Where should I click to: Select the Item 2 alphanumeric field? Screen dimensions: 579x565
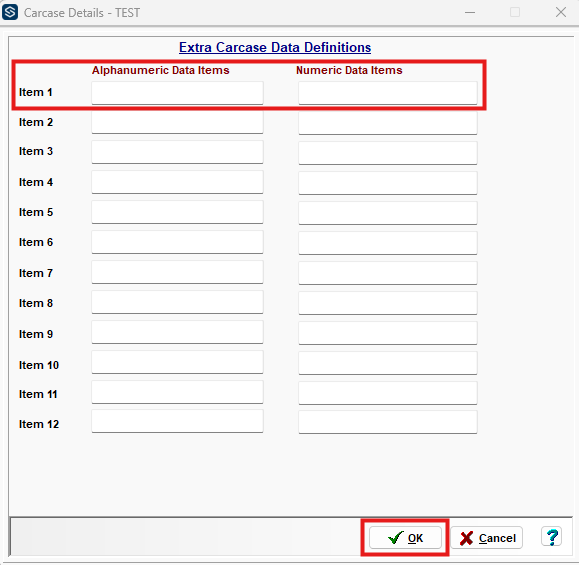(x=177, y=122)
